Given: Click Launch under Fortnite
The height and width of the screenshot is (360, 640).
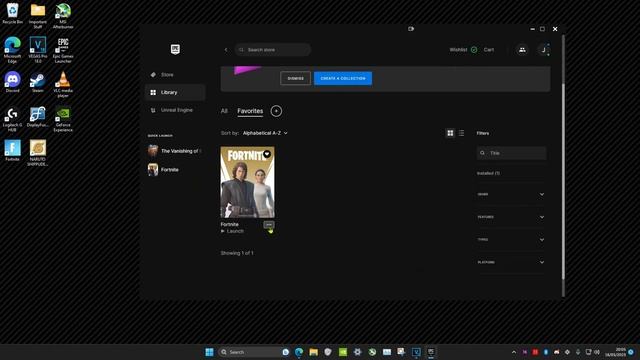Looking at the screenshot, I should pos(232,231).
